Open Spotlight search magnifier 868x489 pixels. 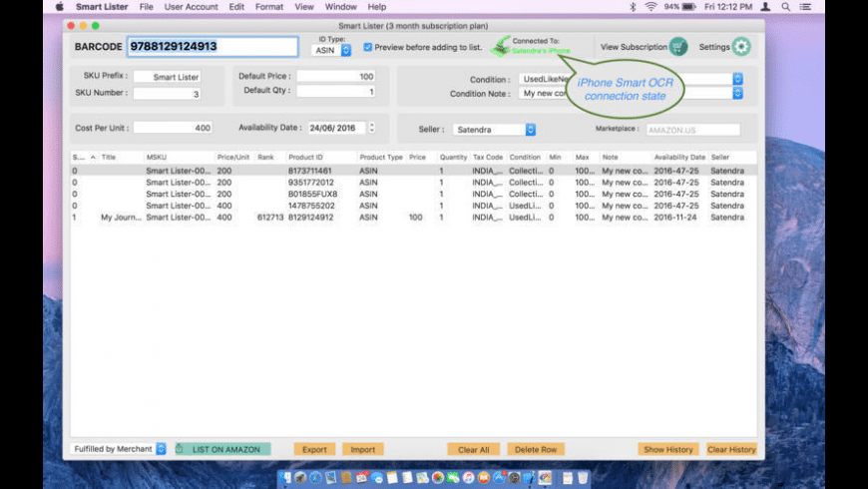(x=786, y=7)
